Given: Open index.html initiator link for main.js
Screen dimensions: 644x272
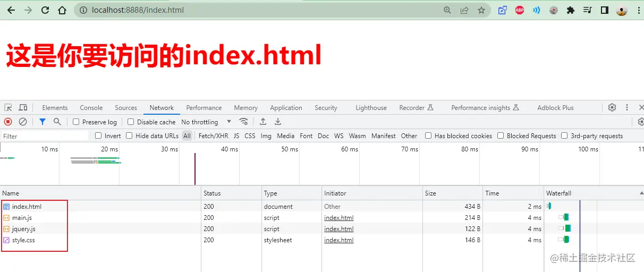Looking at the screenshot, I should point(338,218).
